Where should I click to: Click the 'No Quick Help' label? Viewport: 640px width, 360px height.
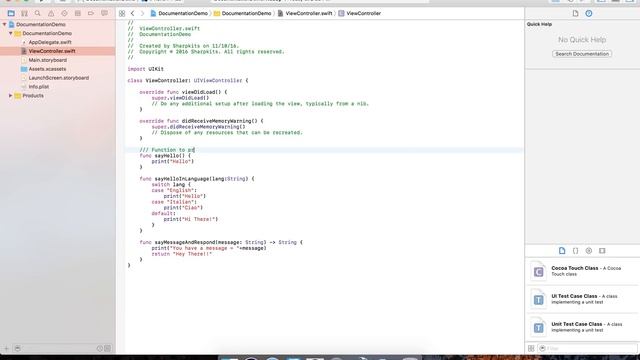click(582, 40)
